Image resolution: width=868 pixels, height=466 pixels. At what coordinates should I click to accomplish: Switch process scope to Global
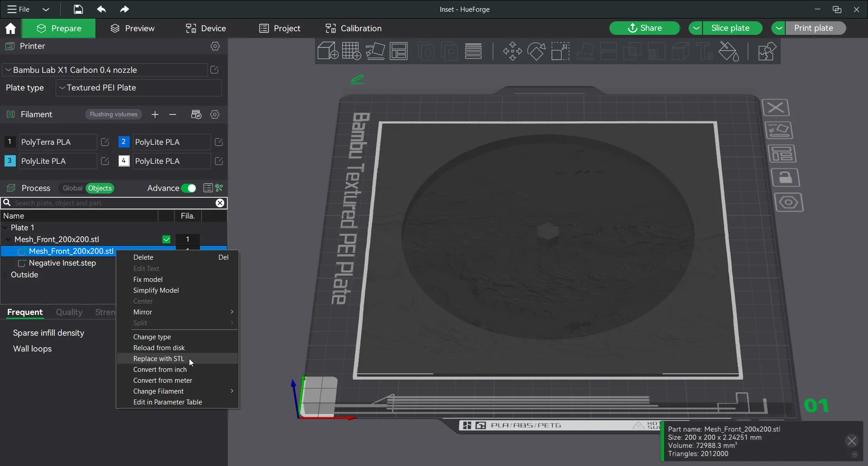tap(72, 188)
